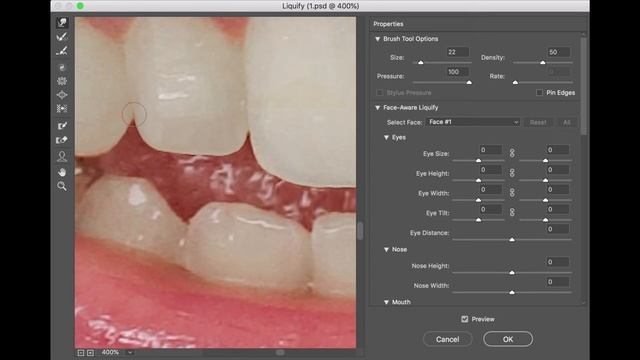Click the Density slider handle
The height and width of the screenshot is (360, 640).
pyautogui.click(x=543, y=62)
